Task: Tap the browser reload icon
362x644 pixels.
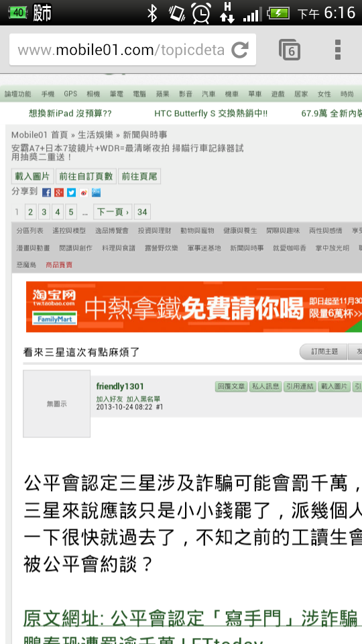Action: [x=240, y=50]
